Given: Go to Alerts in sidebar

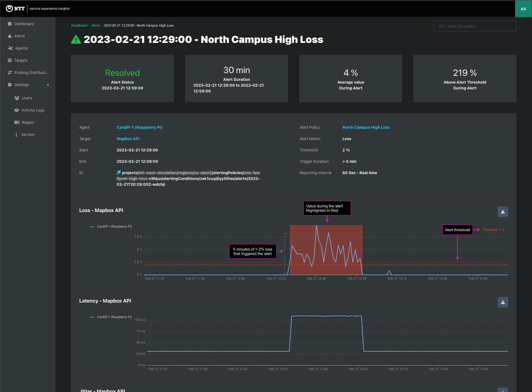Looking at the screenshot, I should coord(20,36).
